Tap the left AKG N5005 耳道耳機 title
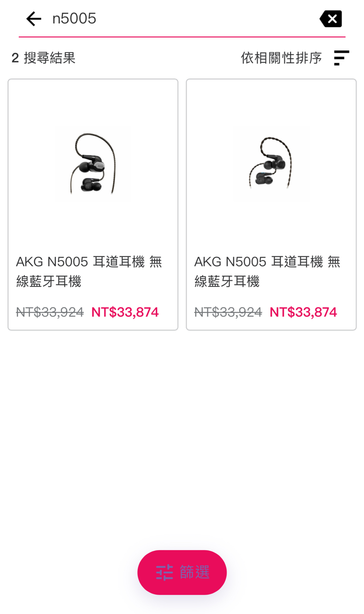 coord(89,272)
